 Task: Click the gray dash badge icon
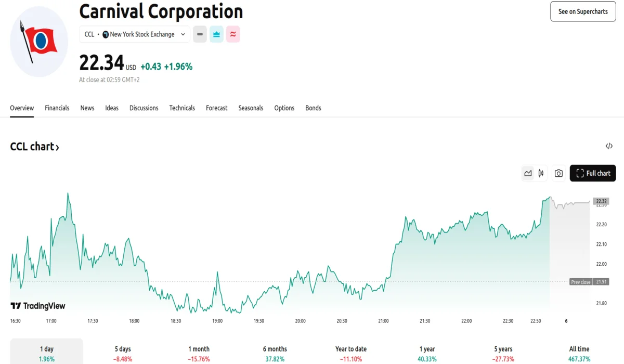pyautogui.click(x=200, y=34)
